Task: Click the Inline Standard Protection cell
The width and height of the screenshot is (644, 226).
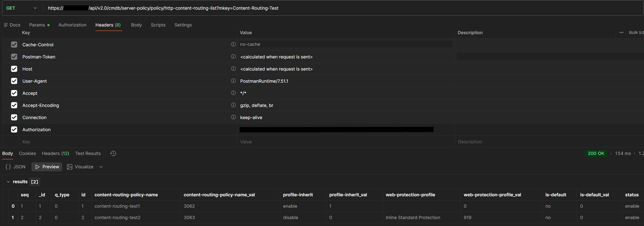Action: point(413,218)
